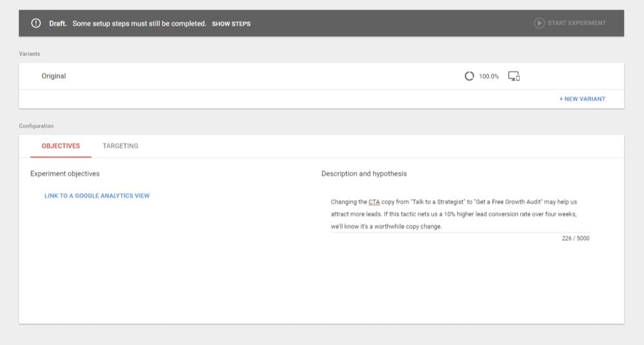This screenshot has width=644, height=345.
Task: Click the Variants section label
Action: pyautogui.click(x=30, y=54)
